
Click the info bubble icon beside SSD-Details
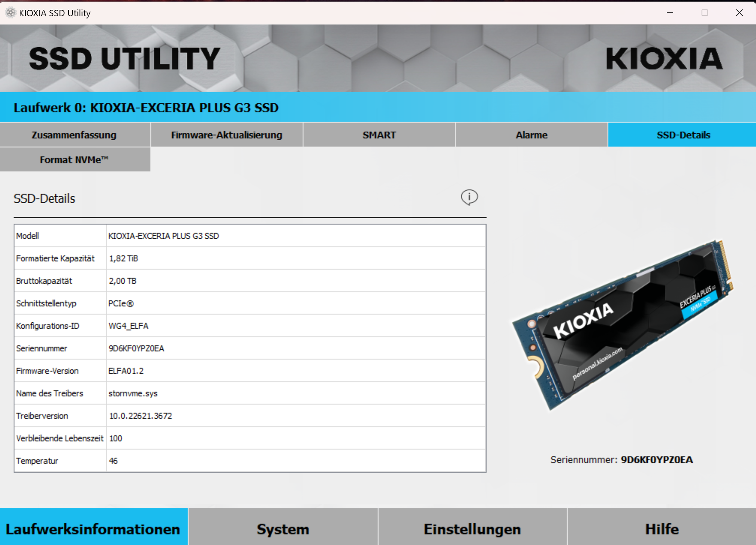point(469,198)
